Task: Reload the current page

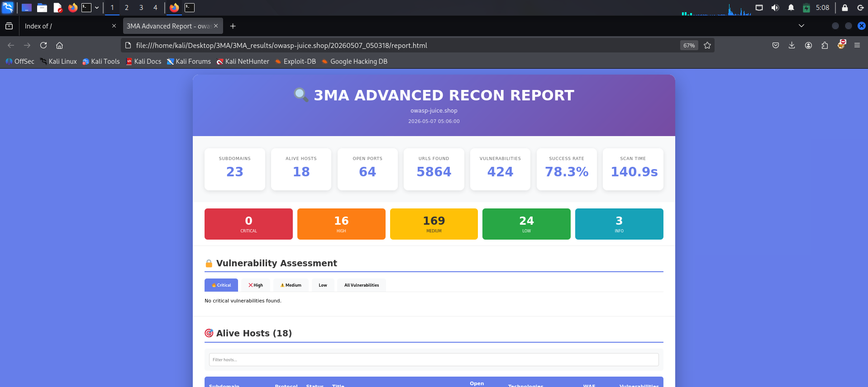Action: (43, 45)
